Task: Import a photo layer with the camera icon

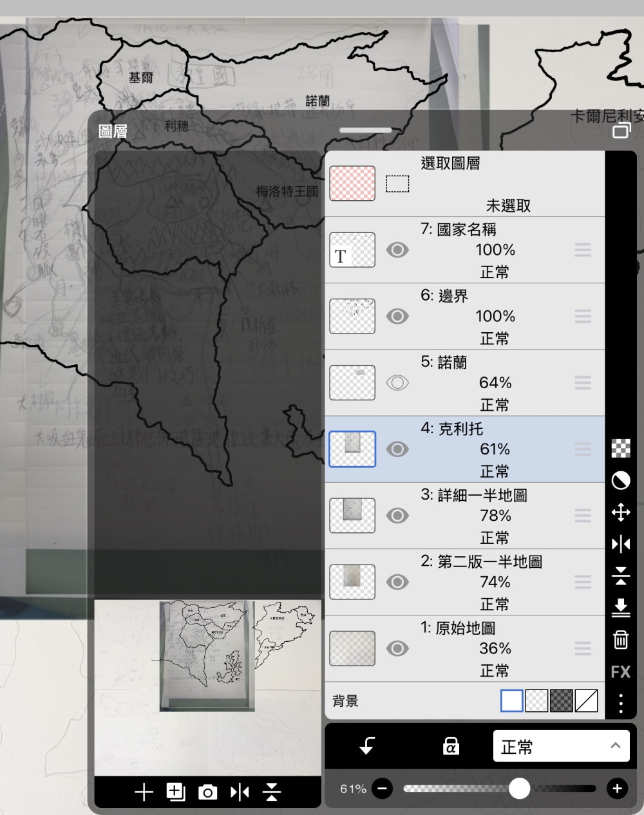Action: click(x=207, y=792)
